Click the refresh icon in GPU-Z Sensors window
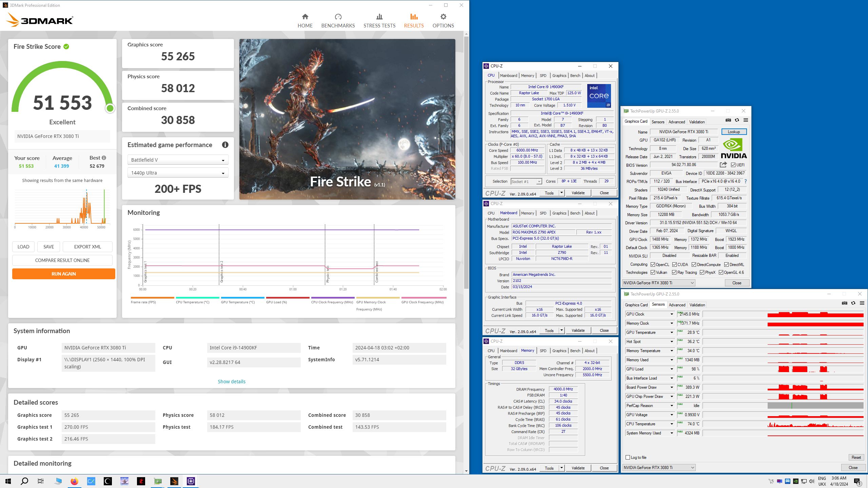 853,303
